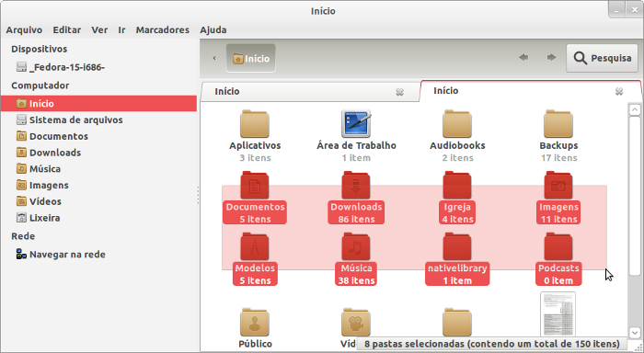Click the document thumbnail with table preview

558,314
